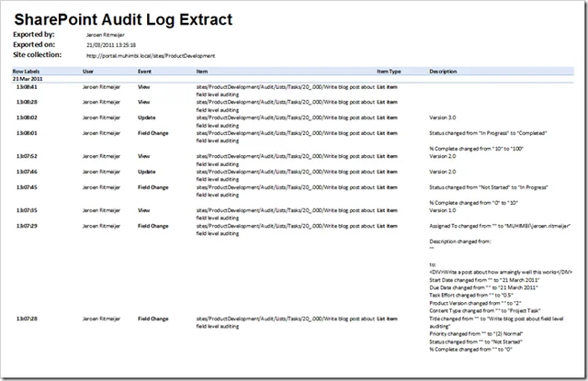Click the Field Change event in the 13:08:01 row

tap(153, 133)
